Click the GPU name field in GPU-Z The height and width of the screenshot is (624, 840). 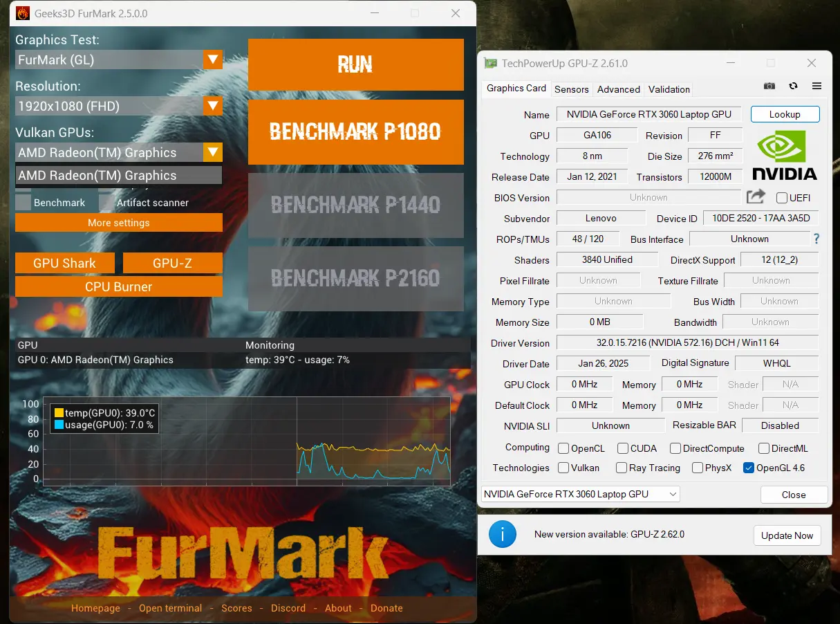pos(650,114)
